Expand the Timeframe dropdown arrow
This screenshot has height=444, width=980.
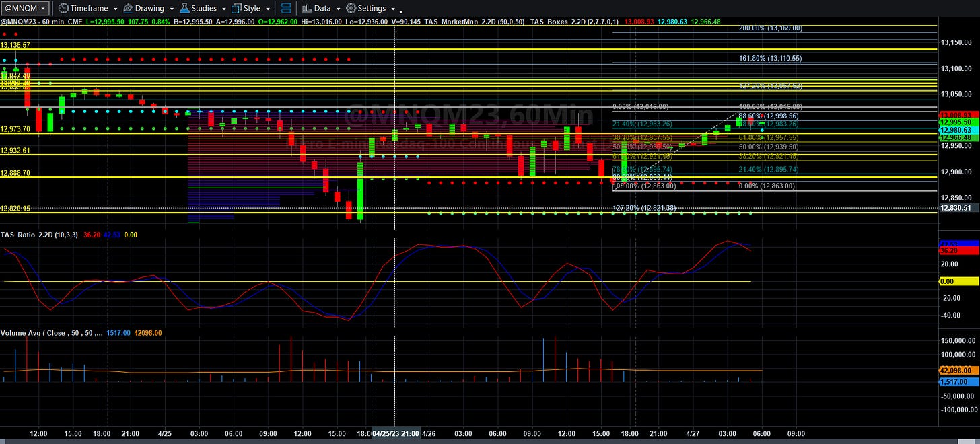tap(116, 9)
